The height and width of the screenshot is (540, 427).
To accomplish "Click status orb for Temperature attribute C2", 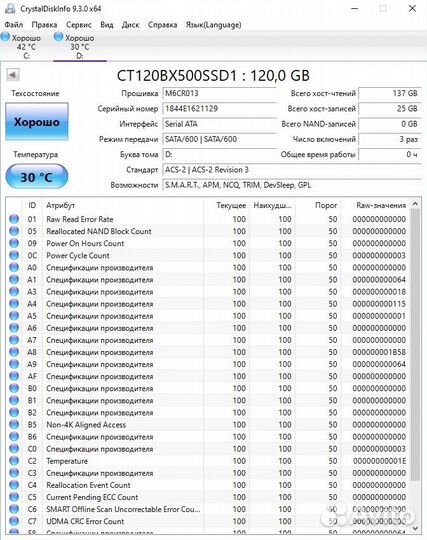I will [14, 461].
